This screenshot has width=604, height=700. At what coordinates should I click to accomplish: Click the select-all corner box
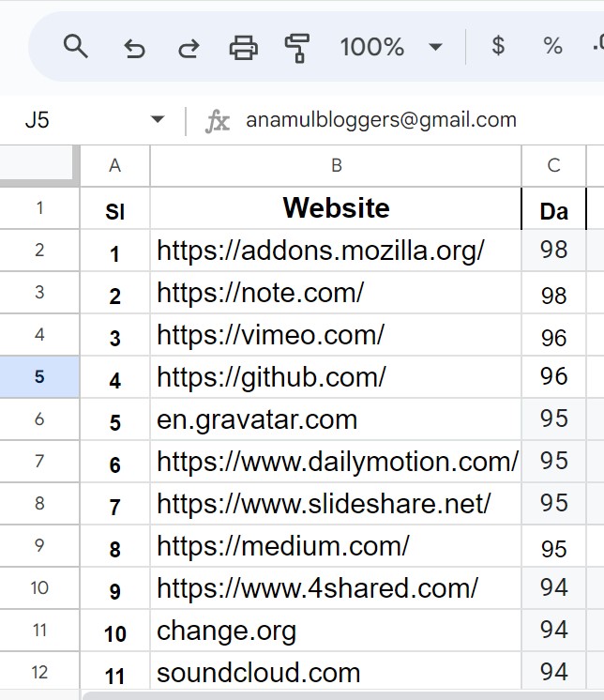(x=39, y=166)
